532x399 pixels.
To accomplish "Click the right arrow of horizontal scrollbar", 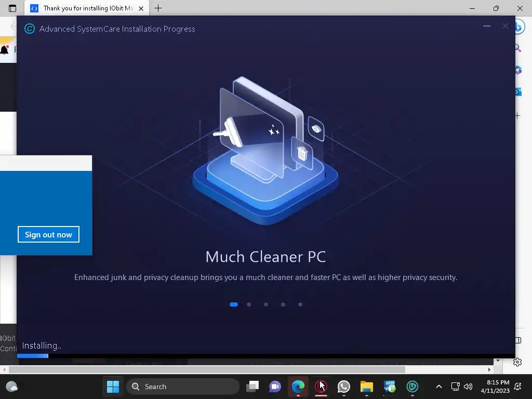I will click(x=489, y=369).
